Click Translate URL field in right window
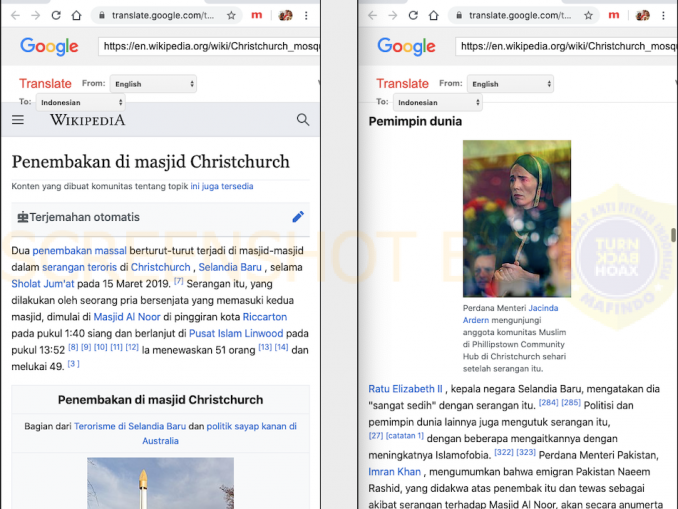Viewport: 678px width, 509px height. 566,46
